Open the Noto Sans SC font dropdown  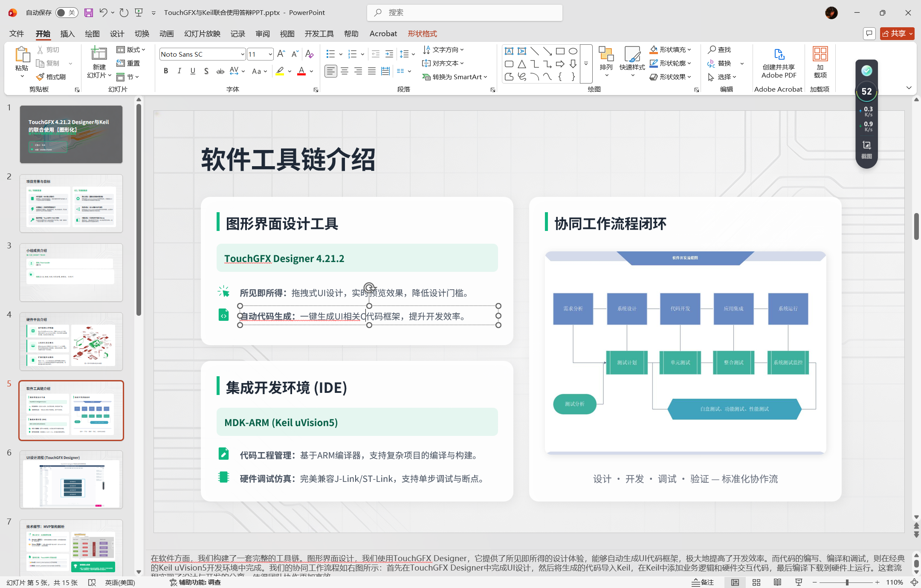(x=243, y=54)
